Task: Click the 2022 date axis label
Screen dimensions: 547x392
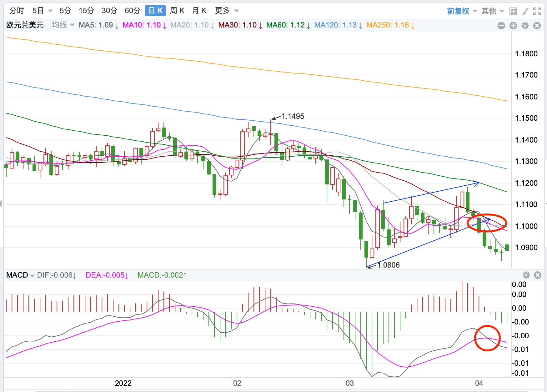Action: coord(123,383)
